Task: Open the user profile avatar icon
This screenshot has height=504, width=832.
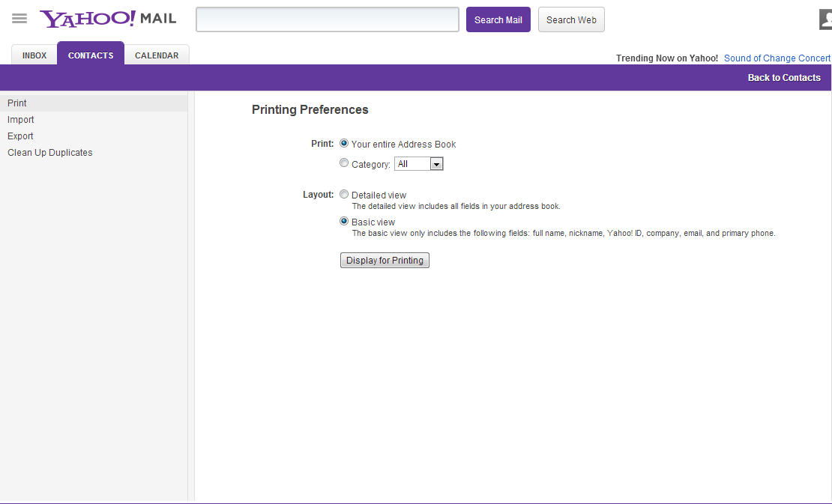Action: point(825,19)
